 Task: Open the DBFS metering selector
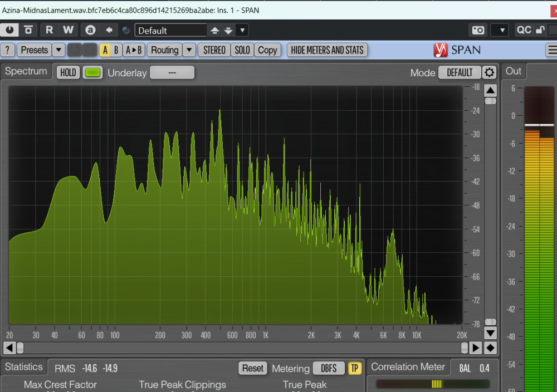329,368
